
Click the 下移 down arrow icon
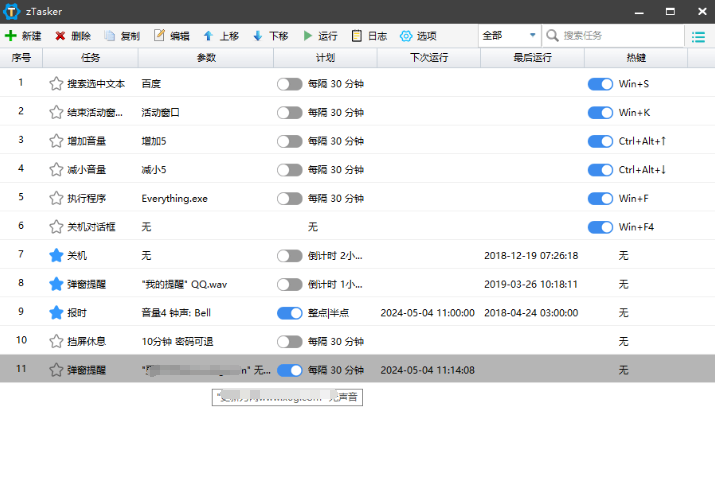257,35
